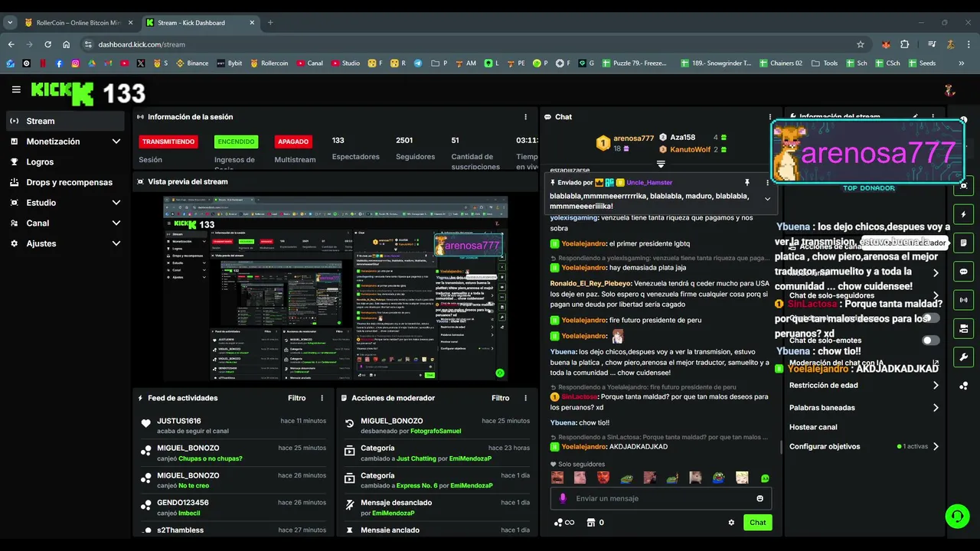Expand the pinned message chevron
The height and width of the screenshot is (551, 980).
pos(767,199)
